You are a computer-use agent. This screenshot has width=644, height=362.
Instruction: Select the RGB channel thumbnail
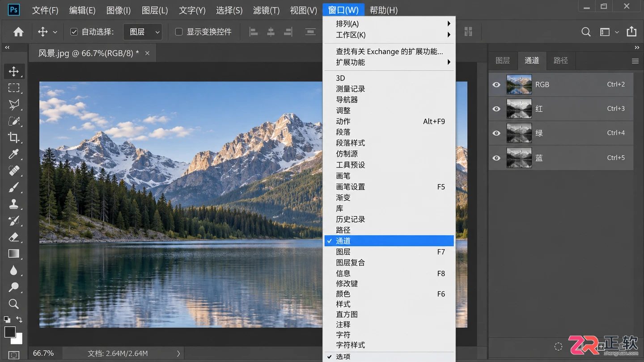pos(519,84)
